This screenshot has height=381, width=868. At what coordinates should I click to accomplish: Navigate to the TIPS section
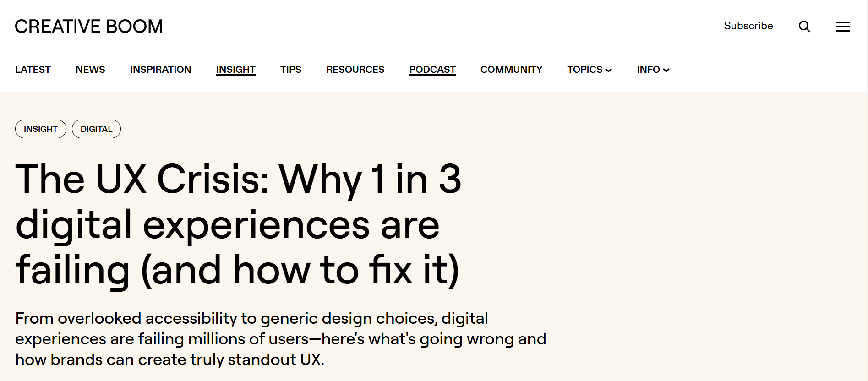point(291,70)
